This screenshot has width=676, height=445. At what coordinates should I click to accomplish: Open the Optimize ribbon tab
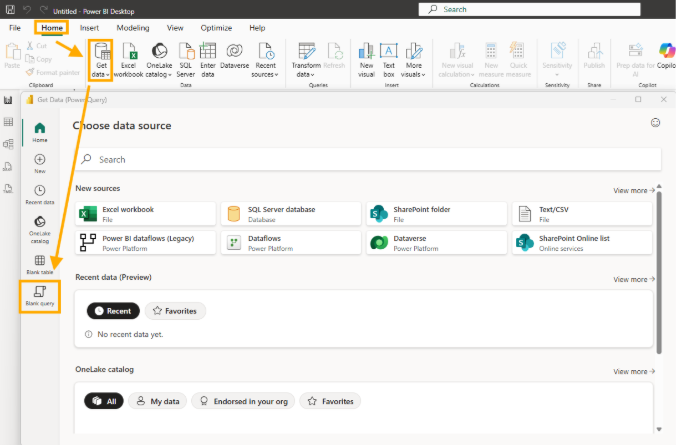point(216,28)
